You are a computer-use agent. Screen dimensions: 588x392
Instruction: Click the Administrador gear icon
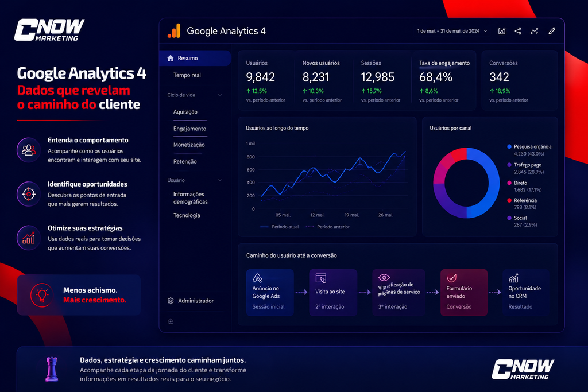[x=171, y=301]
